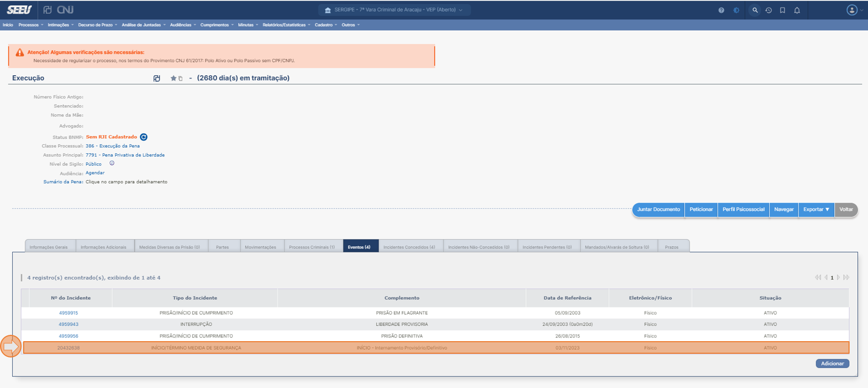The width and height of the screenshot is (868, 388).
Task: Click 386 - Execução da Pena link
Action: [113, 146]
